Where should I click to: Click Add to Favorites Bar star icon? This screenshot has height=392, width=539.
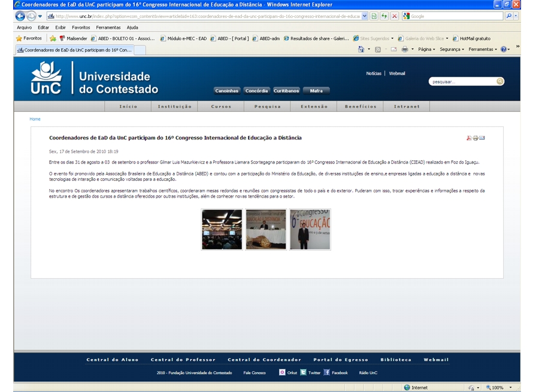[x=53, y=38]
